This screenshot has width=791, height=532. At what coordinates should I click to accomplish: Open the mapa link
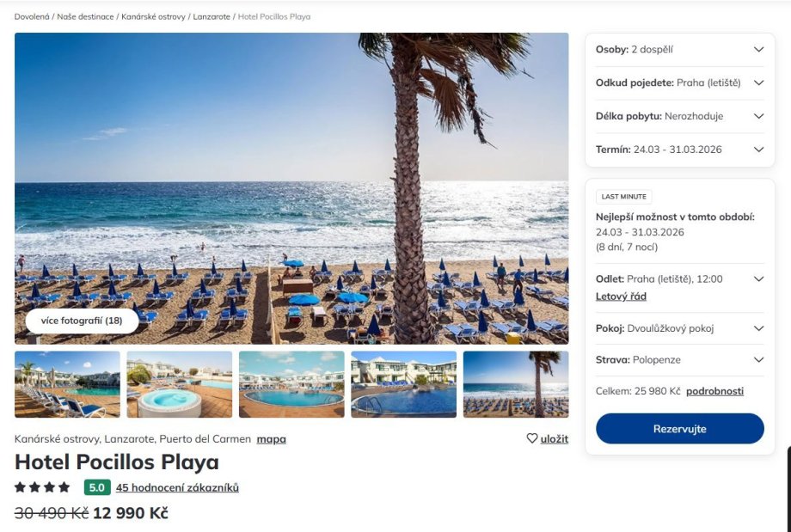click(271, 439)
